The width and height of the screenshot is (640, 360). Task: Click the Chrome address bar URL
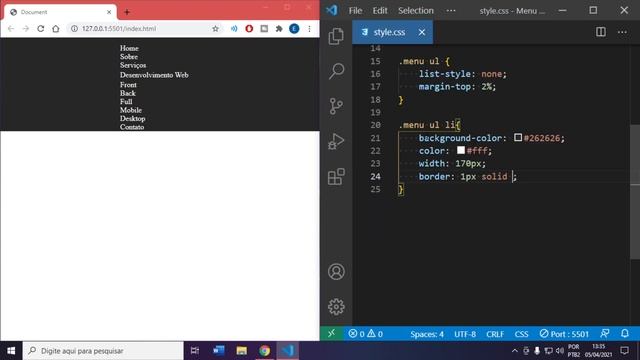coord(119,29)
